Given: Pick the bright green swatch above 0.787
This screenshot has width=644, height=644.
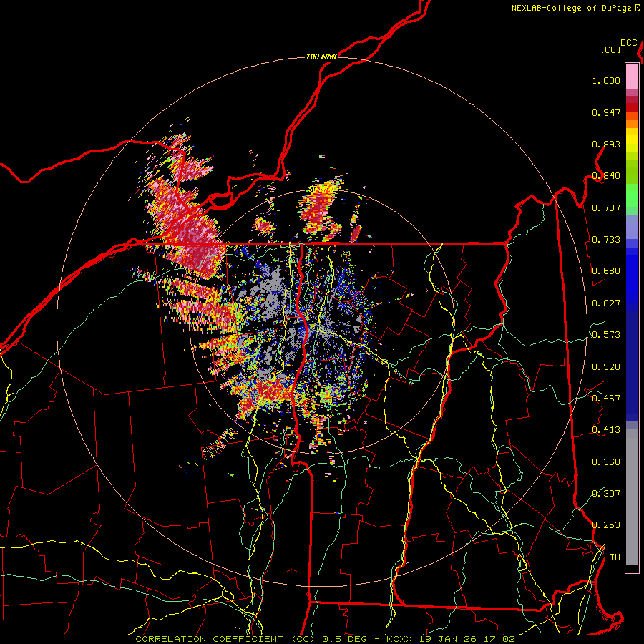Looking at the screenshot, I should point(632,195).
